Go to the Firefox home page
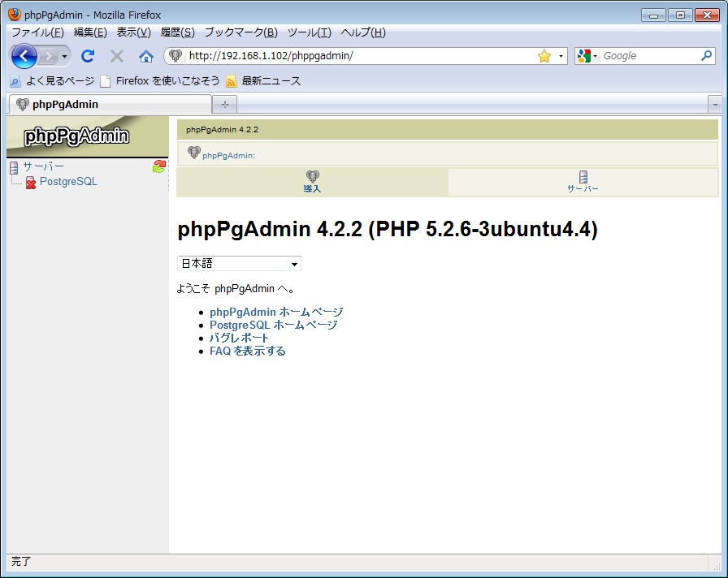The height and width of the screenshot is (578, 728). pos(145,56)
